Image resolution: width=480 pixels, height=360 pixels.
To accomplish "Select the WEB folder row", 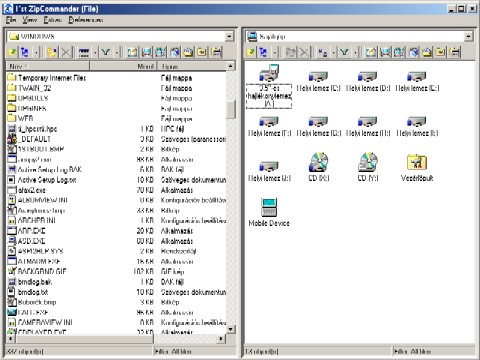I will click(116, 118).
